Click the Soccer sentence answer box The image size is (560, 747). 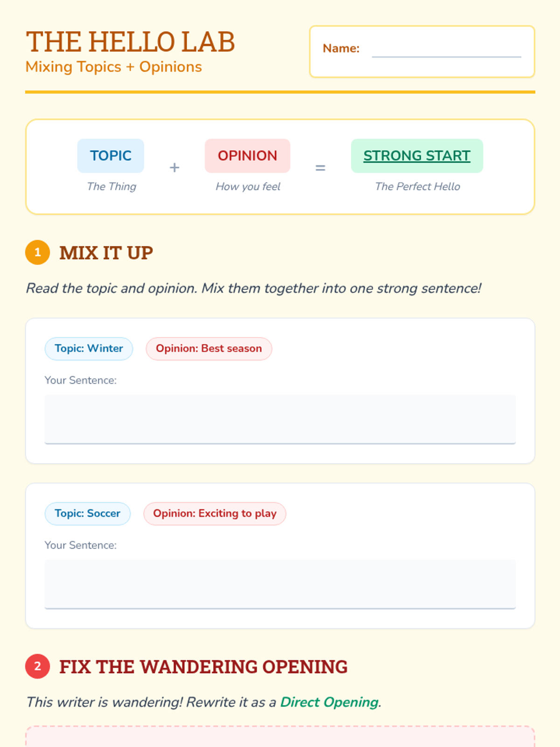pyautogui.click(x=280, y=584)
